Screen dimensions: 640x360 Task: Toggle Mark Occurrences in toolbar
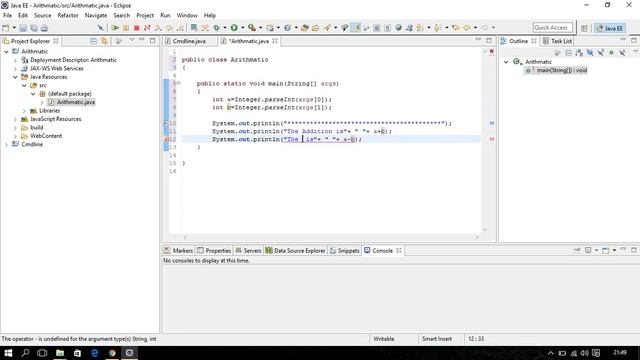pyautogui.click(x=356, y=28)
